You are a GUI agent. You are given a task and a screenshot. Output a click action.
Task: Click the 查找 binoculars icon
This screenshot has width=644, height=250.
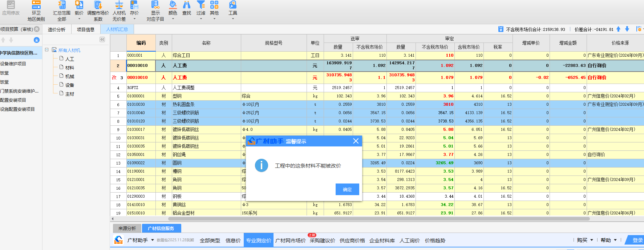pos(187,5)
